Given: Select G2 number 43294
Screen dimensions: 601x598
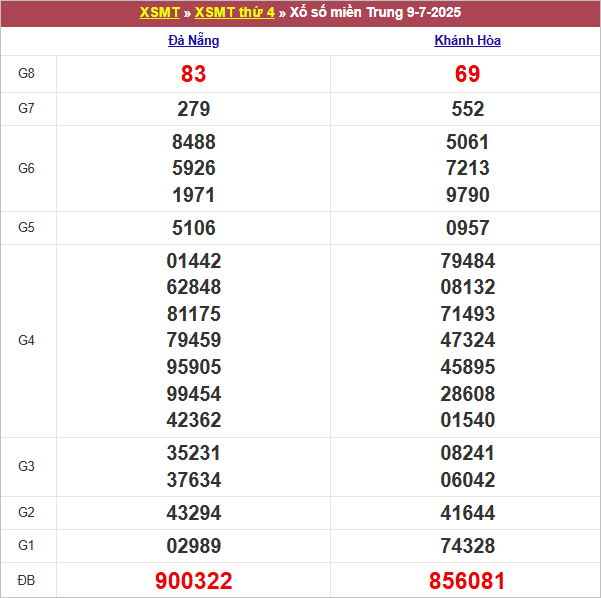Looking at the screenshot, I should click(194, 513).
